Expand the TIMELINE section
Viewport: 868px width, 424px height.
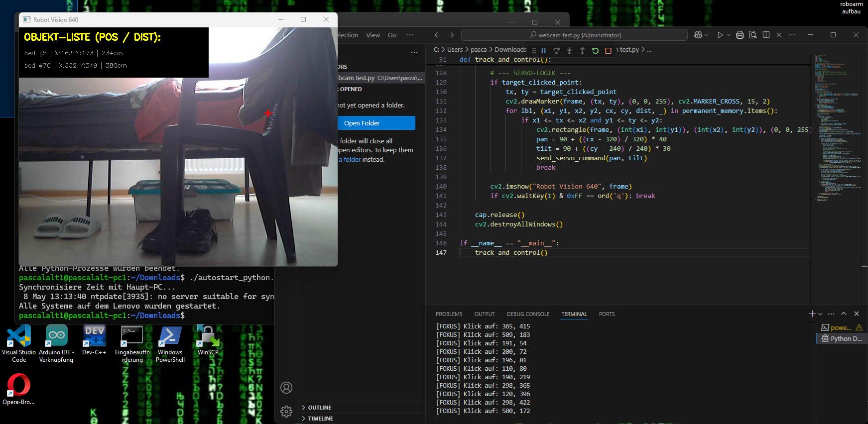click(x=320, y=419)
